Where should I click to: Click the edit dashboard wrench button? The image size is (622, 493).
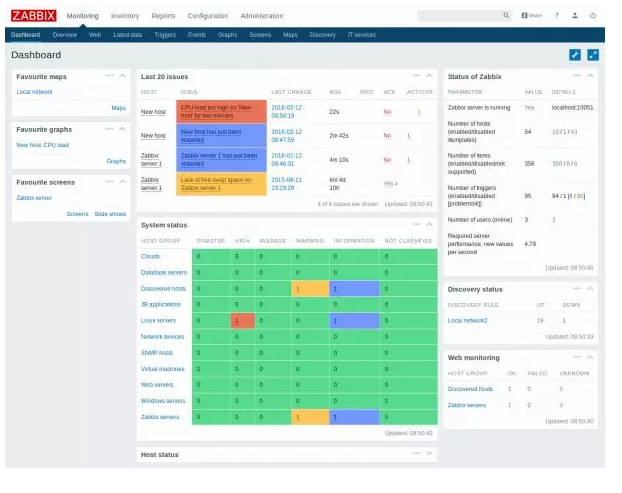tap(575, 55)
